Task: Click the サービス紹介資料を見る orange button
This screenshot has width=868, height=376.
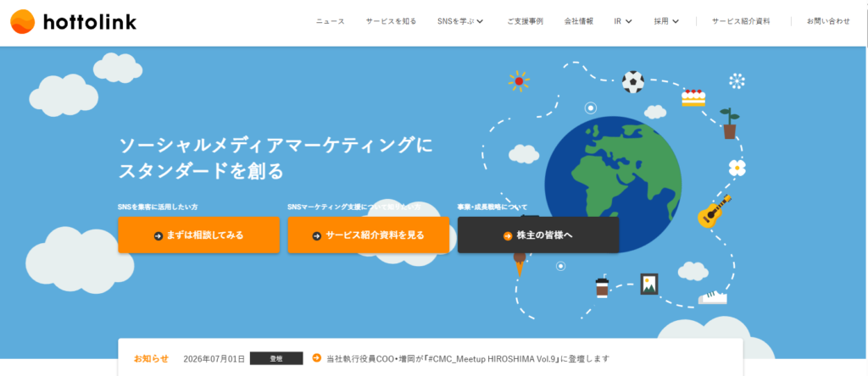Action: pos(368,235)
